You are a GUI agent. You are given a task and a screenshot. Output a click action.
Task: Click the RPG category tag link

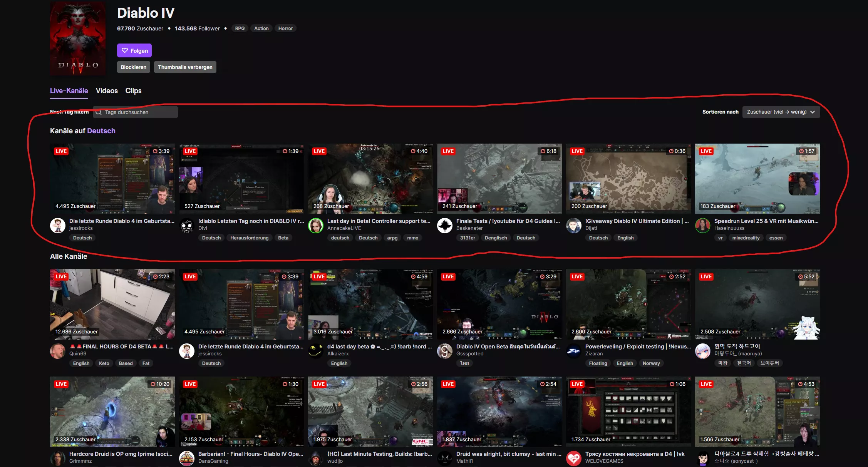[x=240, y=28]
